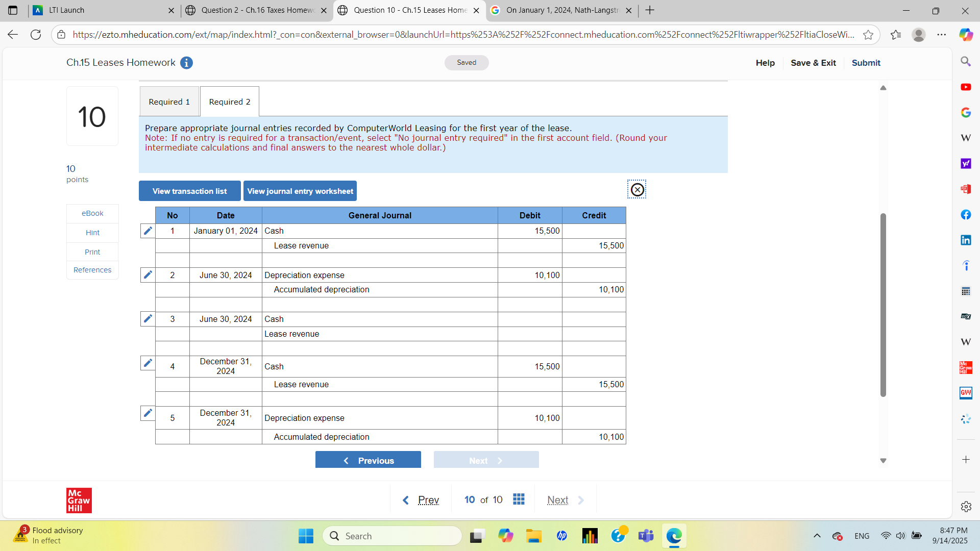Click Submit to turn in the homework

click(866, 63)
